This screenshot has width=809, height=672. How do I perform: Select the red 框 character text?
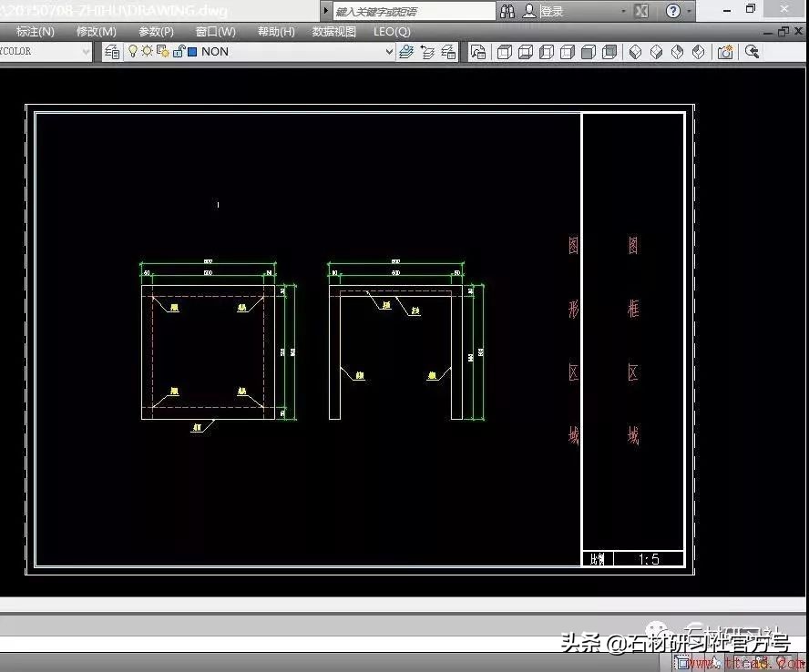(633, 309)
